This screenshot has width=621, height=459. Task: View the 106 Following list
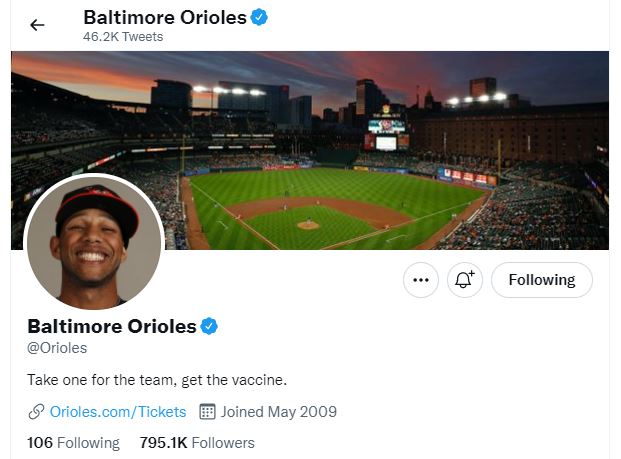pyautogui.click(x=73, y=442)
